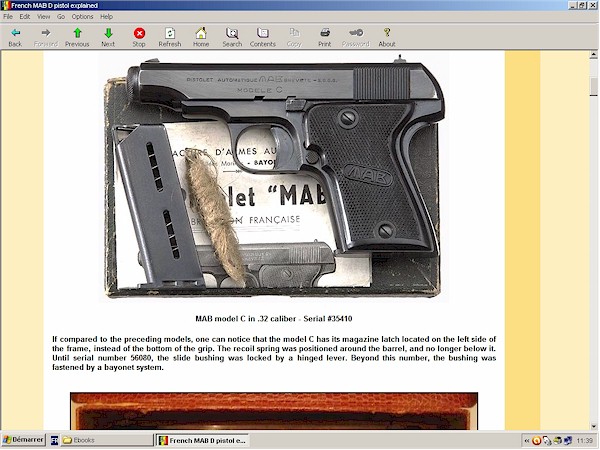The width and height of the screenshot is (600, 450).
Task: Click the vertical scrollbar up arrow
Action: 593,55
